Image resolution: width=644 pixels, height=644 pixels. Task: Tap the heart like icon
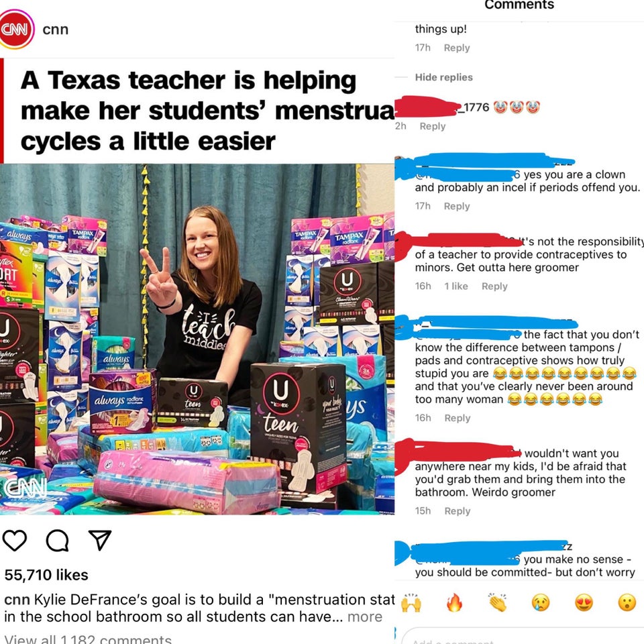(x=15, y=540)
